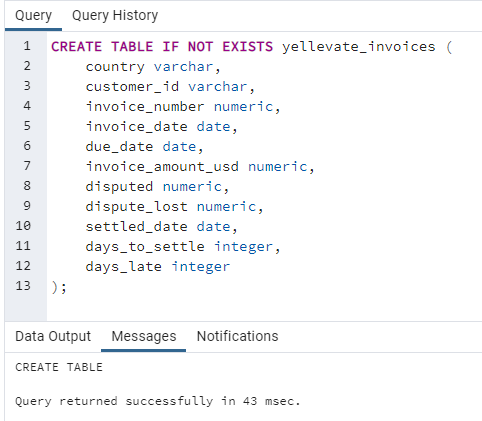Switch to the Query tab
Image resolution: width=482 pixels, height=421 pixels.
pyautogui.click(x=33, y=16)
